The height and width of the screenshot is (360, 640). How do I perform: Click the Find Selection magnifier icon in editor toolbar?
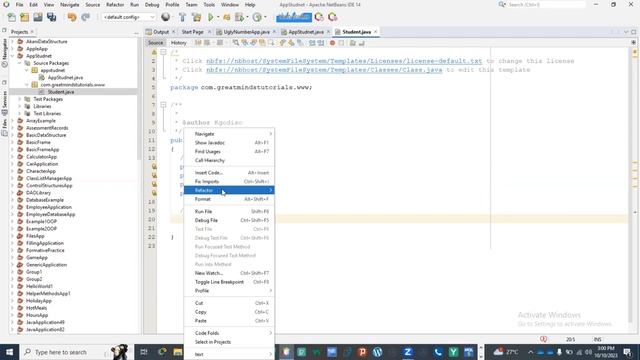coord(236,43)
